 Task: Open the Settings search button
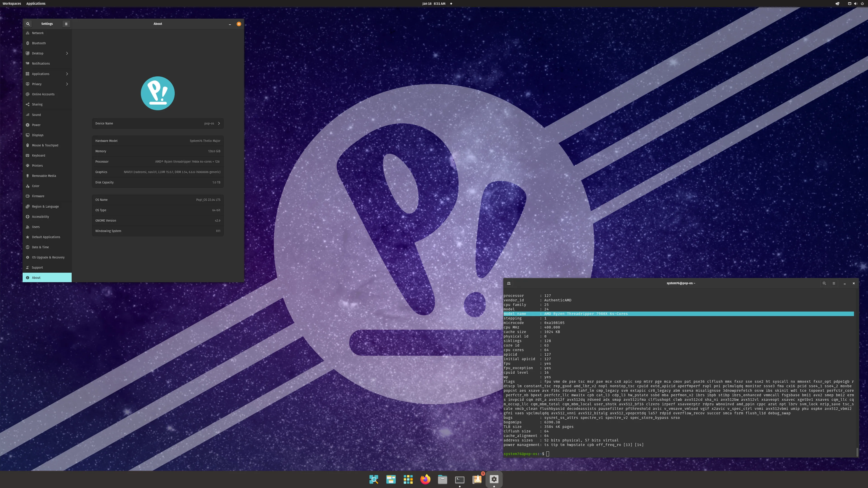coord(28,23)
